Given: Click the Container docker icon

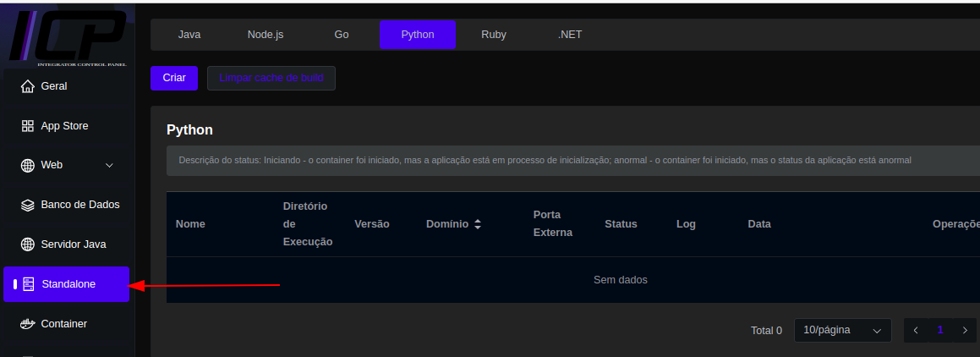Looking at the screenshot, I should pyautogui.click(x=27, y=324).
